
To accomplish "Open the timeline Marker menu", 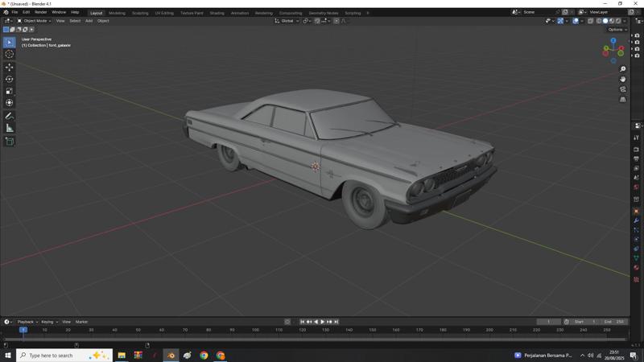I will (81, 322).
